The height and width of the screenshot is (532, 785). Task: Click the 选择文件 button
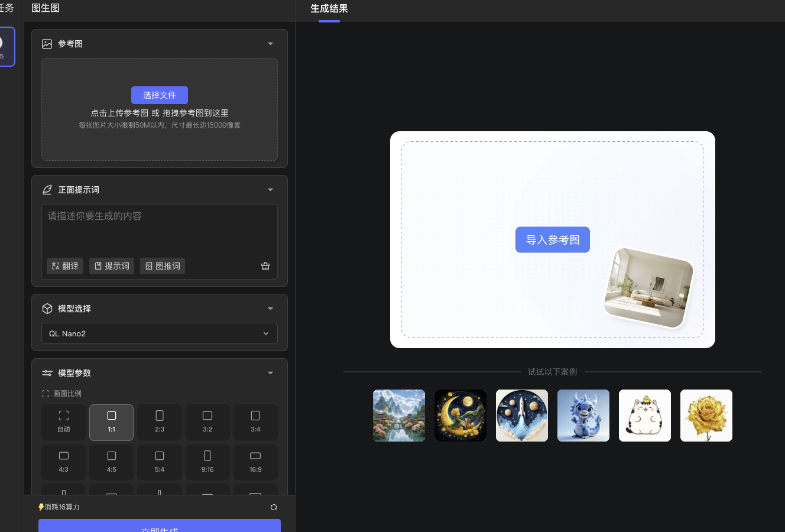coord(160,95)
